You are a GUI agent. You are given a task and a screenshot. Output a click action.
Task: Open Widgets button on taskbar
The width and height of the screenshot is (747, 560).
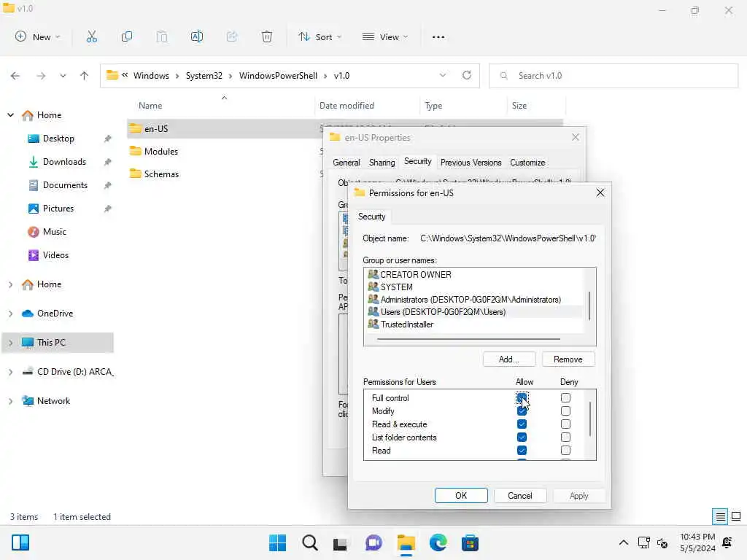20,542
